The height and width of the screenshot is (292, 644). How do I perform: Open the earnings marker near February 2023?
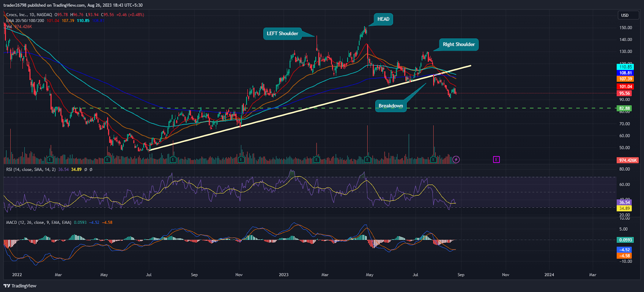click(317, 159)
